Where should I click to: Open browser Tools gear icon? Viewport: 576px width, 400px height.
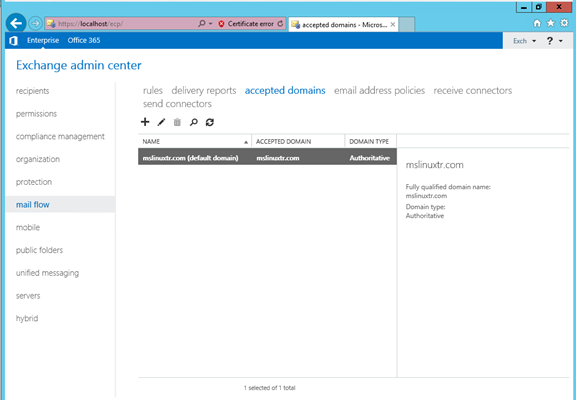(564, 23)
